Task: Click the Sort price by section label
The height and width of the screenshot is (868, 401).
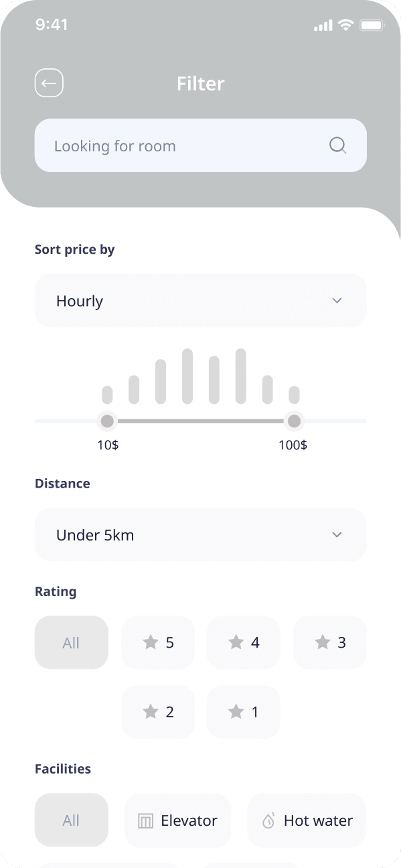Action: point(74,248)
